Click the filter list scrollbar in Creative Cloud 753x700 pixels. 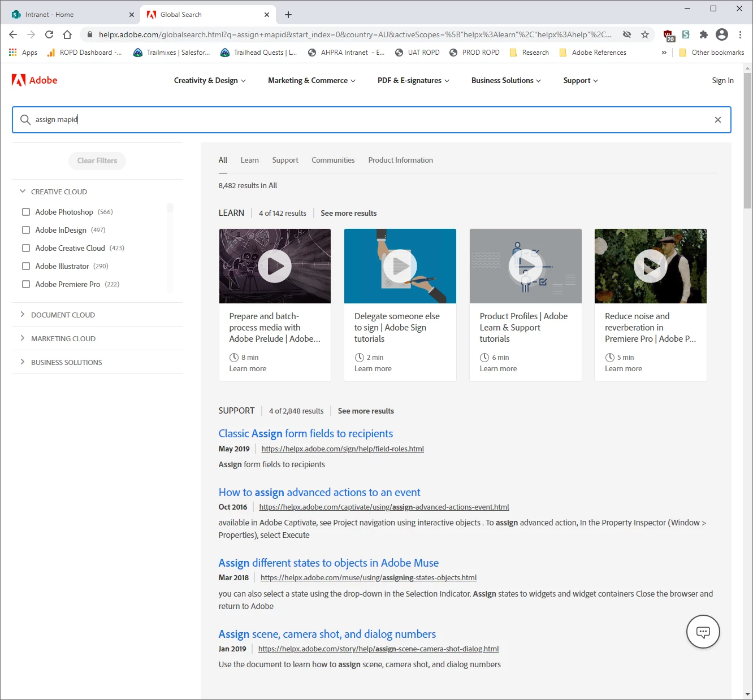click(170, 208)
